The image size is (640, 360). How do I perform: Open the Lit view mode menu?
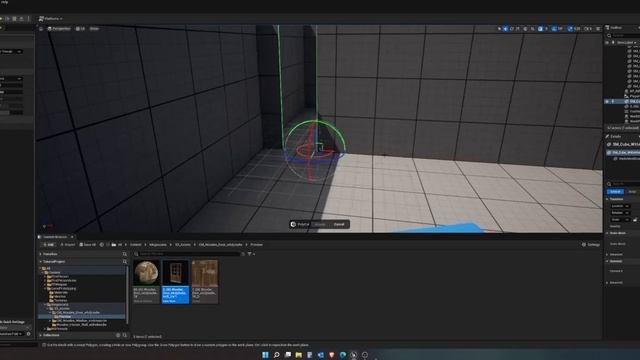(80, 29)
